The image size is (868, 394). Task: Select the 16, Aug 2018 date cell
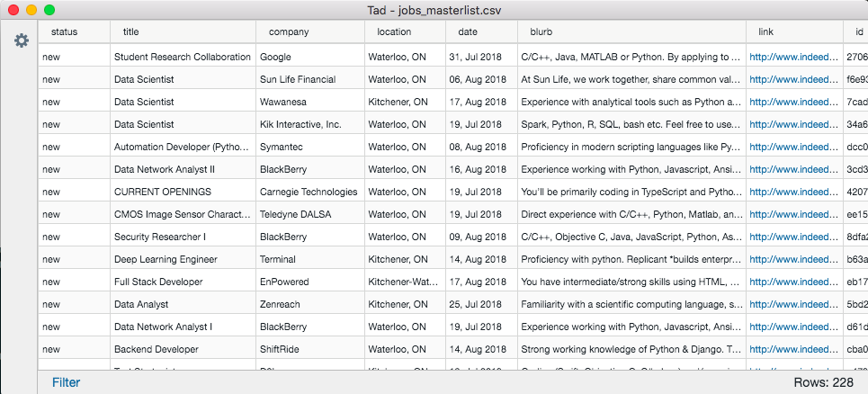click(481, 169)
